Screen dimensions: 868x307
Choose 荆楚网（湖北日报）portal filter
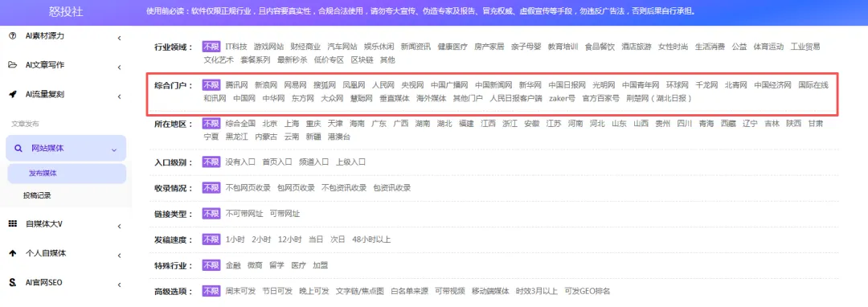(x=659, y=99)
